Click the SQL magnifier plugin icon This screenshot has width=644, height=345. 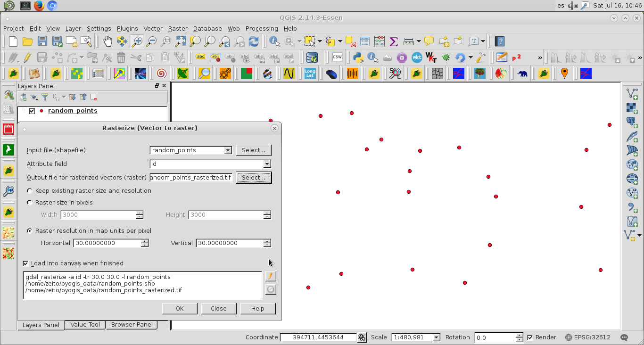(x=395, y=74)
